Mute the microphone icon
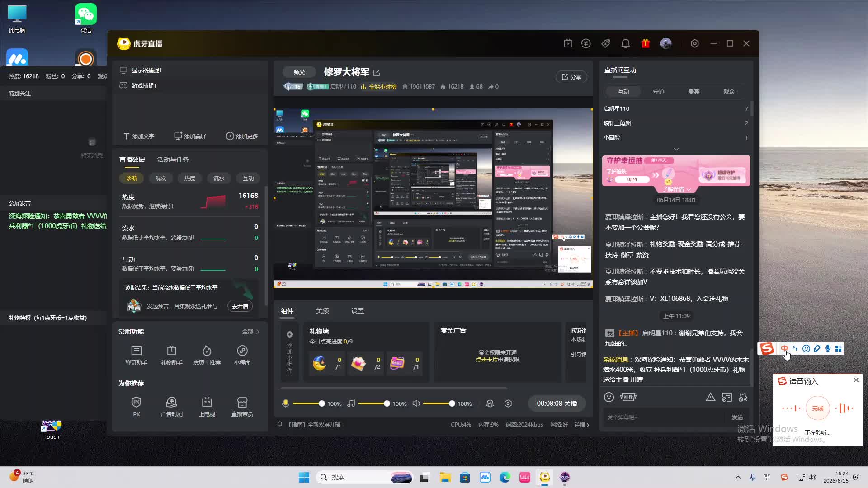The width and height of the screenshot is (868, 488). click(285, 404)
